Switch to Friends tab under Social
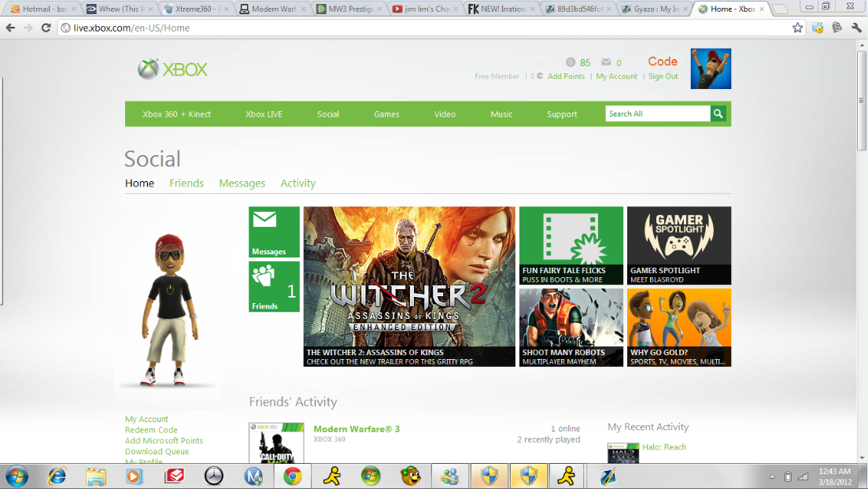Viewport: 868px width, 489px height. pyautogui.click(x=187, y=183)
